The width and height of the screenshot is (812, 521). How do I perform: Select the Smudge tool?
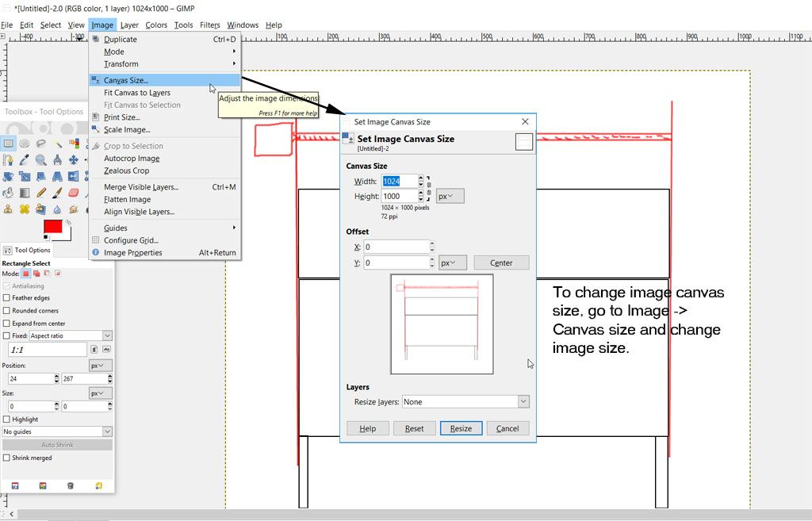point(74,209)
